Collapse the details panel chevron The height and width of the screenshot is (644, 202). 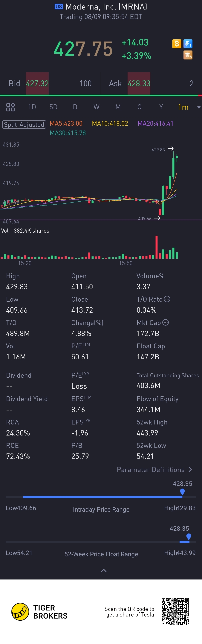pos(103,571)
